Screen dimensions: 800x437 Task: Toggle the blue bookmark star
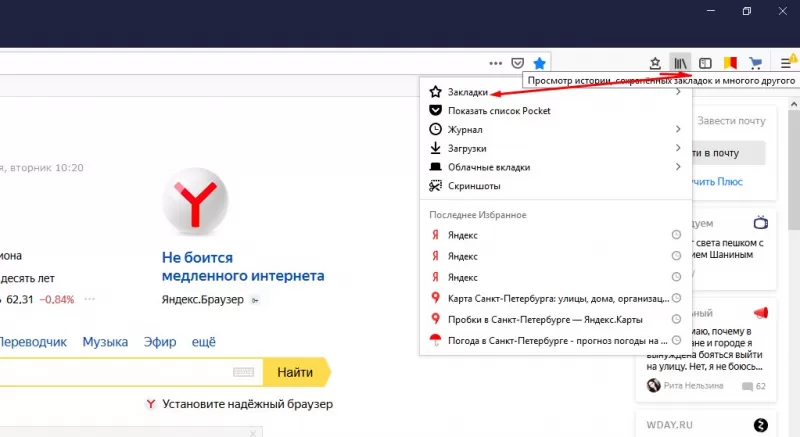[539, 63]
